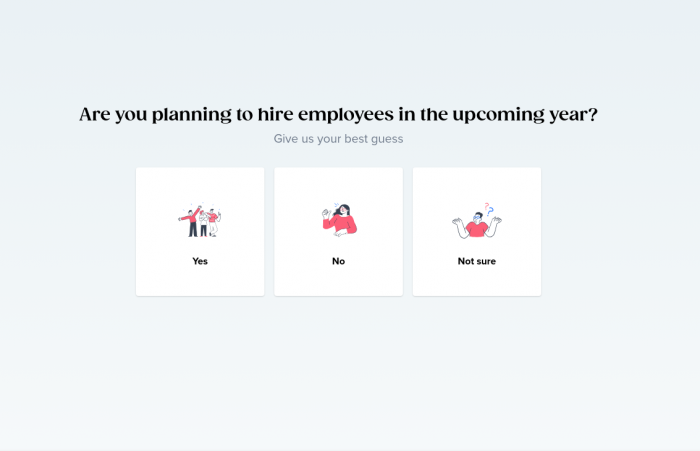Viewport: 700px width, 451px height.
Task: Select the Not sure option card
Action: coord(477,232)
